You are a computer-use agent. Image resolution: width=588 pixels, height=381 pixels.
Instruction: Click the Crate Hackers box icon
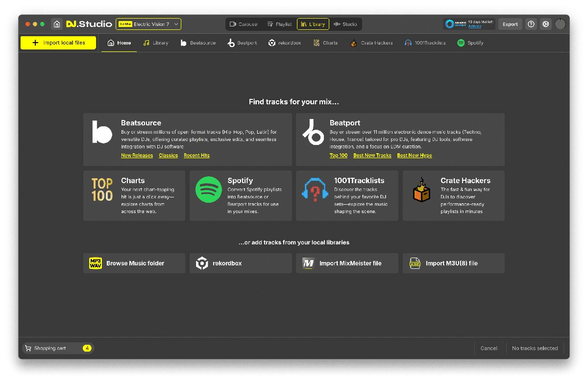pos(421,190)
